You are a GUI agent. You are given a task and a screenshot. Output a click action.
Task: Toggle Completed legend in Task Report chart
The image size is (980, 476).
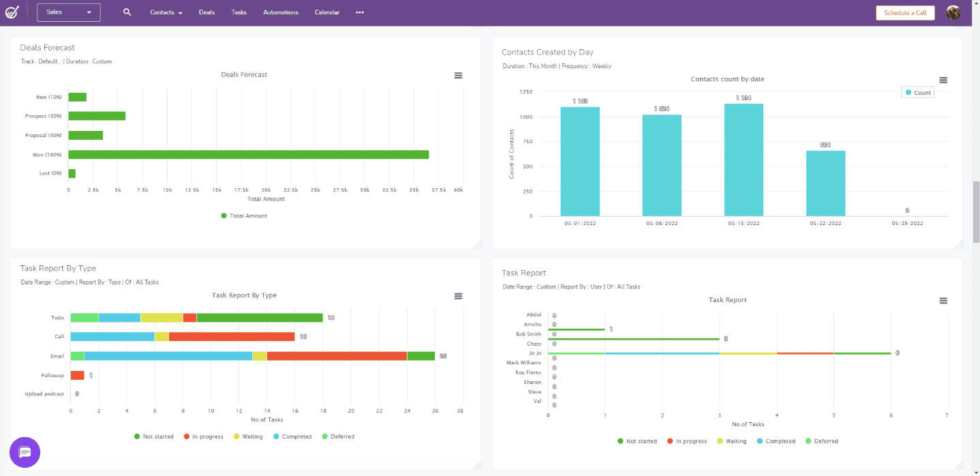pyautogui.click(x=776, y=441)
